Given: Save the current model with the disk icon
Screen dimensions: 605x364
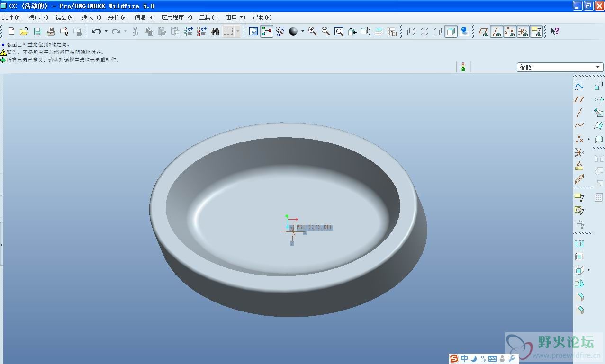Looking at the screenshot, I should point(38,31).
